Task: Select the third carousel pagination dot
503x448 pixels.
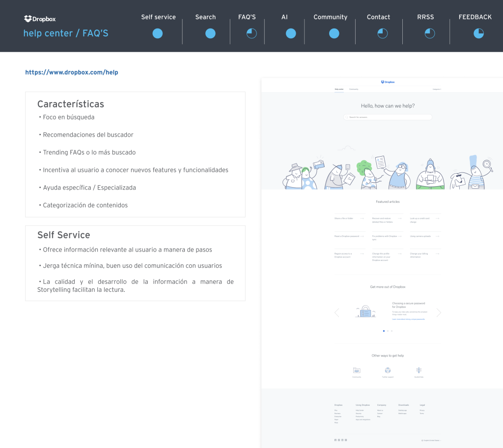Action: pyautogui.click(x=391, y=331)
